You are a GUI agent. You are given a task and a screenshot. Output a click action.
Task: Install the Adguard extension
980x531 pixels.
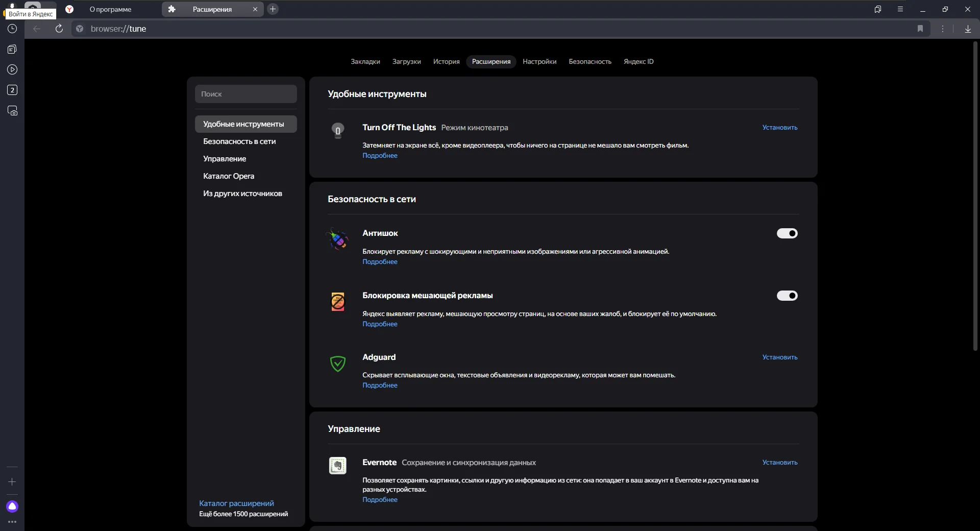(779, 357)
